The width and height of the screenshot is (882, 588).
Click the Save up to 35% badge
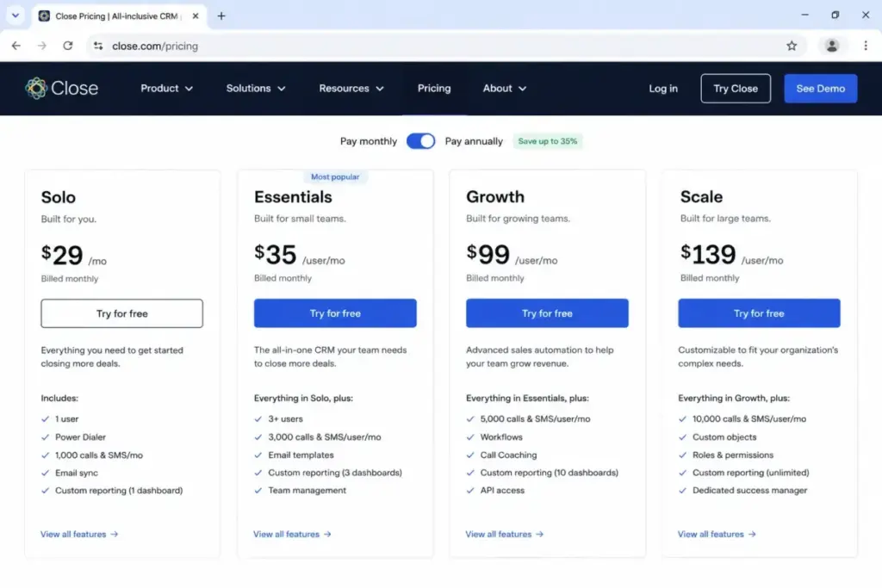point(547,141)
